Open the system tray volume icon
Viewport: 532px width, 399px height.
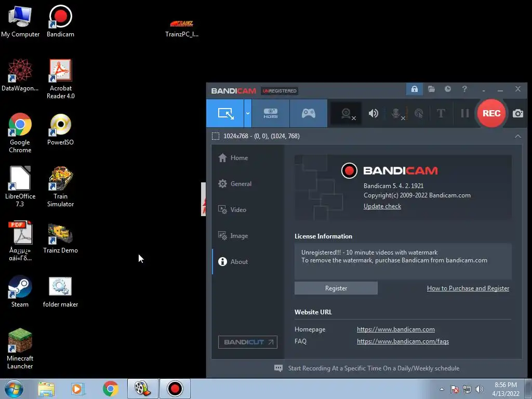(x=480, y=389)
